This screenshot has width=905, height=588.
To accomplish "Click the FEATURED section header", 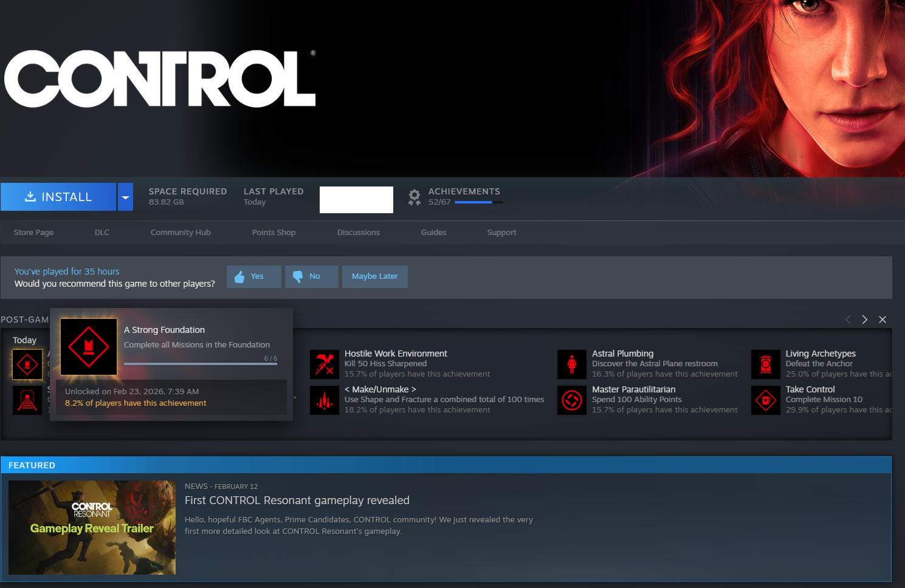I will tap(446, 465).
